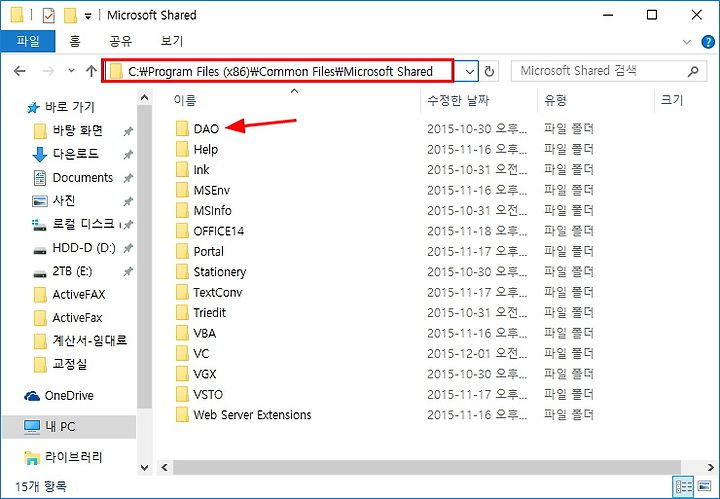
Task: Click the new folder icon in title bar
Action: tap(70, 16)
